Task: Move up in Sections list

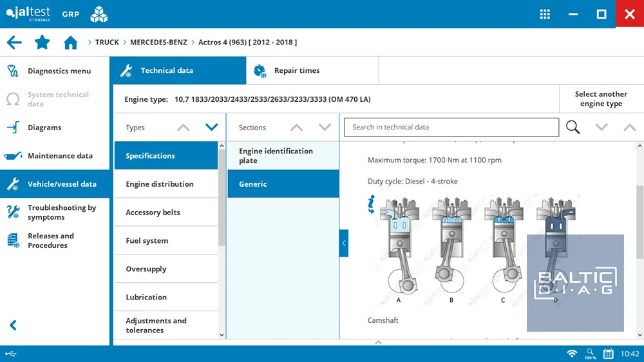Action: (296, 128)
